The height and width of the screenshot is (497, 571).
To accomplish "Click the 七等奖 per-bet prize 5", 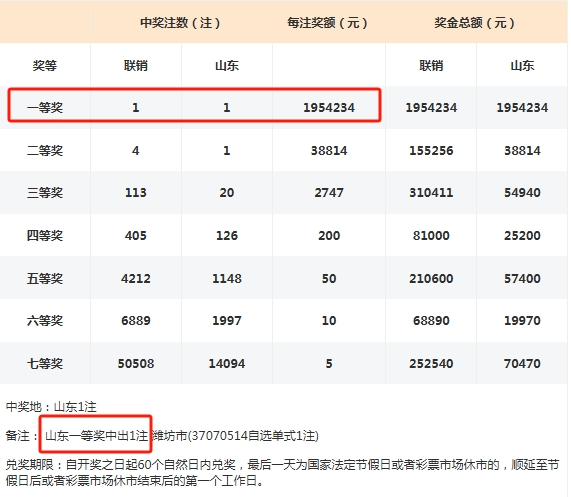I will coord(329,363).
